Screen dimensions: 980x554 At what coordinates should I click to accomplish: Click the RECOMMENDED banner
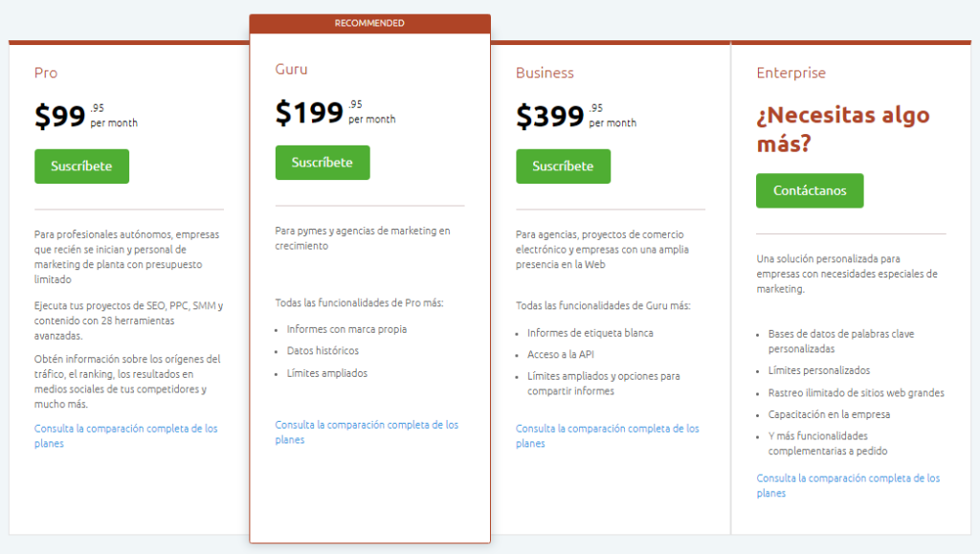coord(369,23)
